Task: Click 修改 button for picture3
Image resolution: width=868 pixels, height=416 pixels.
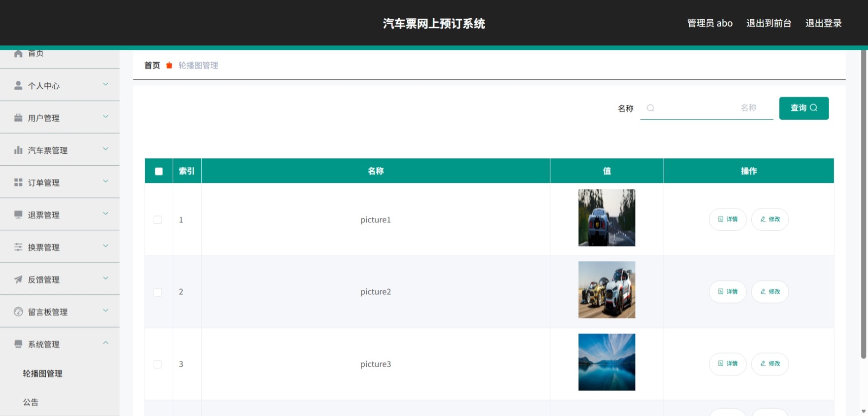Action: (770, 364)
